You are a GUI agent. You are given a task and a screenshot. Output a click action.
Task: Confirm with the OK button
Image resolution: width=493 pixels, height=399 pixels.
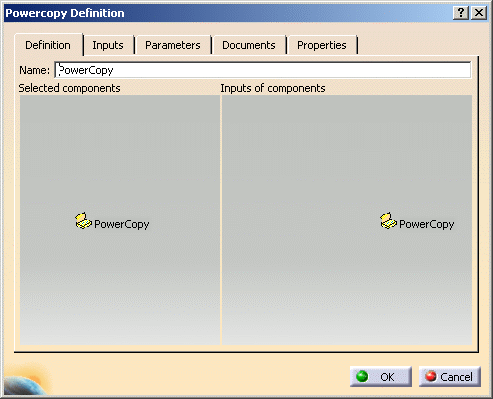coord(381,377)
